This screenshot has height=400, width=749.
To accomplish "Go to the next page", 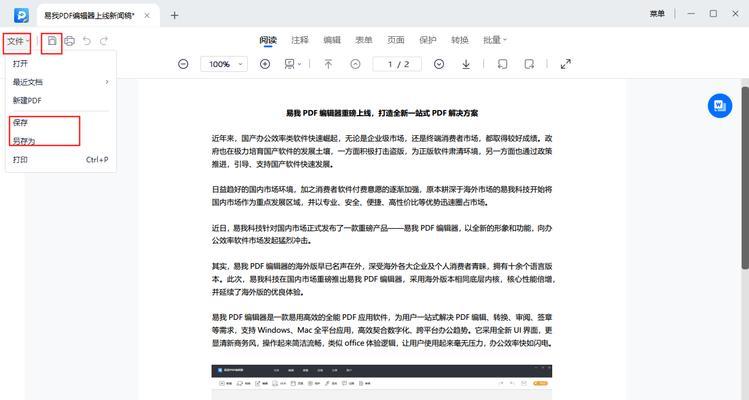I will 439,64.
